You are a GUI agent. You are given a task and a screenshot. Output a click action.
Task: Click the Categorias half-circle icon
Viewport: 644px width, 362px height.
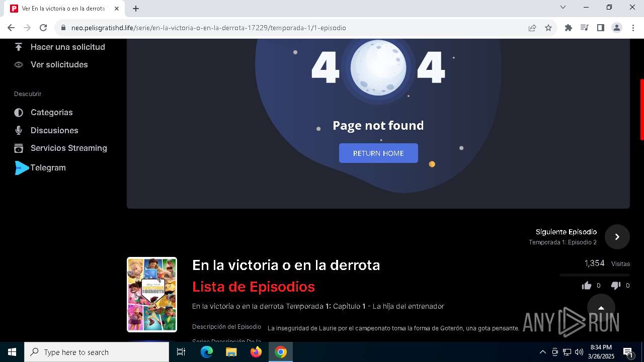pos(19,113)
